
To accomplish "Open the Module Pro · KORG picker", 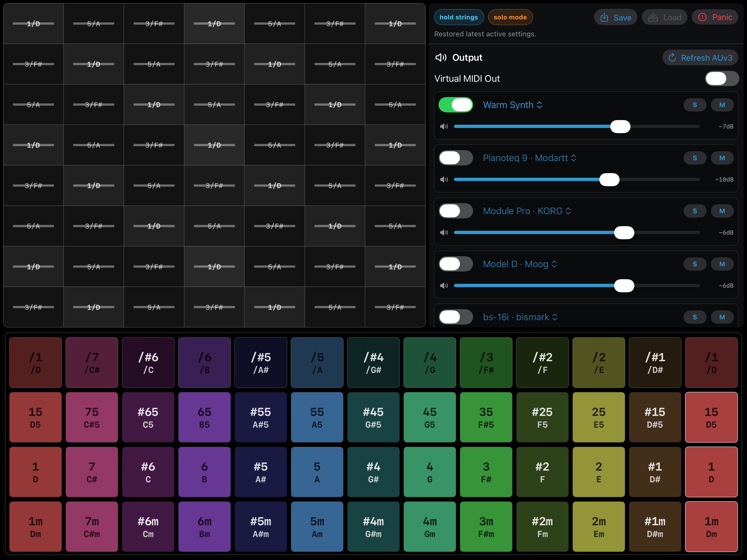I will pos(527,211).
